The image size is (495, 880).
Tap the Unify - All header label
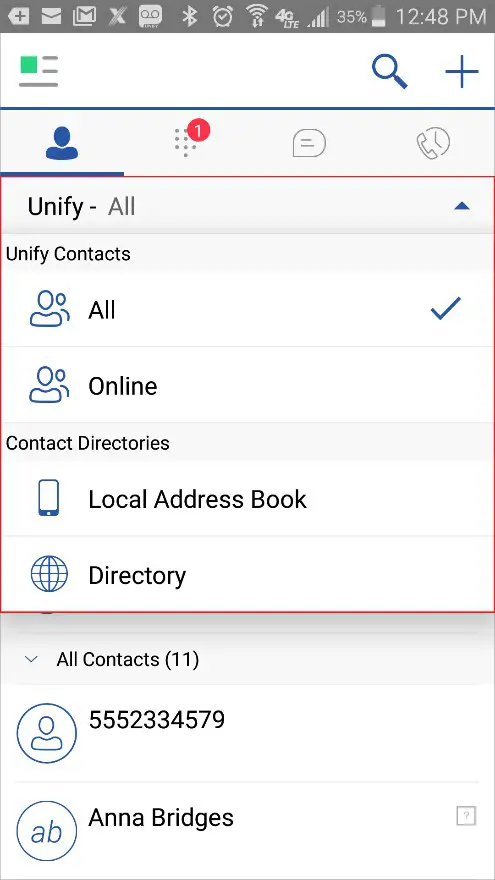point(81,207)
